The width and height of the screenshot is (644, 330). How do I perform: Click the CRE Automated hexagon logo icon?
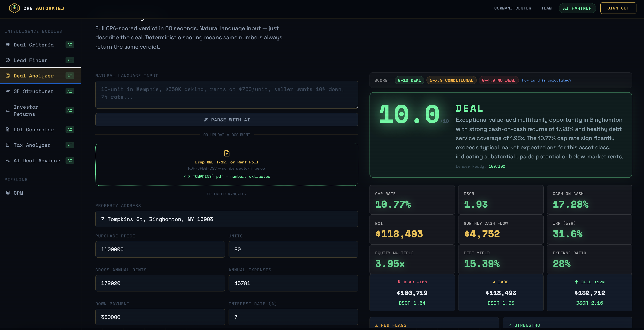14,8
